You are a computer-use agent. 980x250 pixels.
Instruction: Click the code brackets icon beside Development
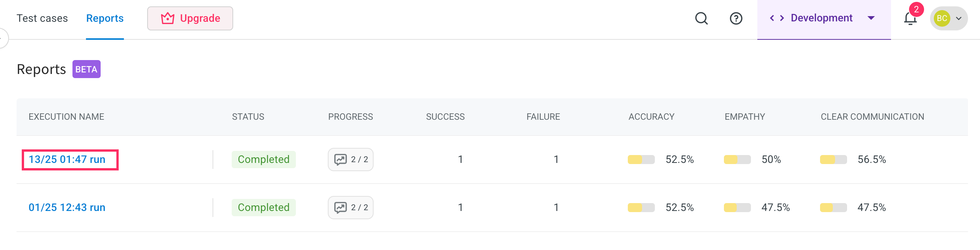777,18
